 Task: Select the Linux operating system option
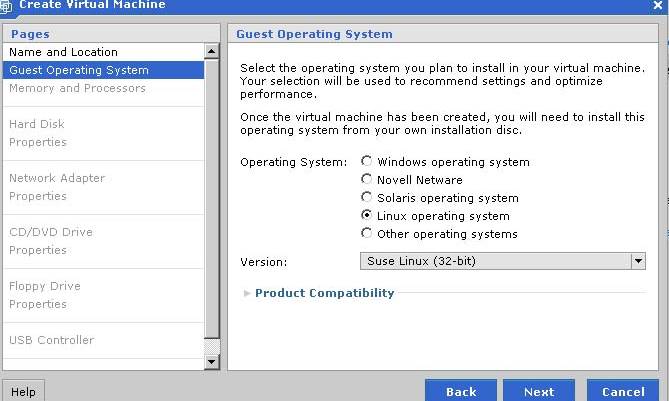[367, 216]
